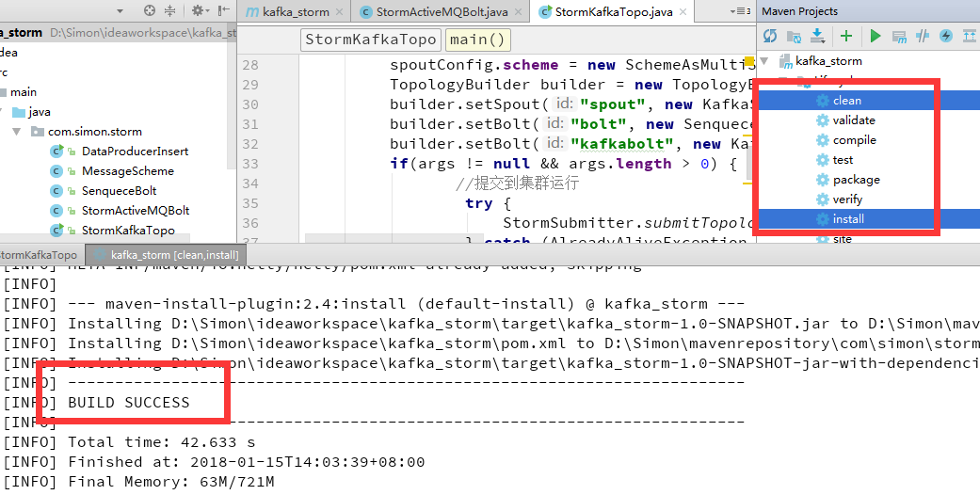The width and height of the screenshot is (980, 495).
Task: Switch to StormKafkaTopo.java tab
Action: pyautogui.click(x=613, y=12)
